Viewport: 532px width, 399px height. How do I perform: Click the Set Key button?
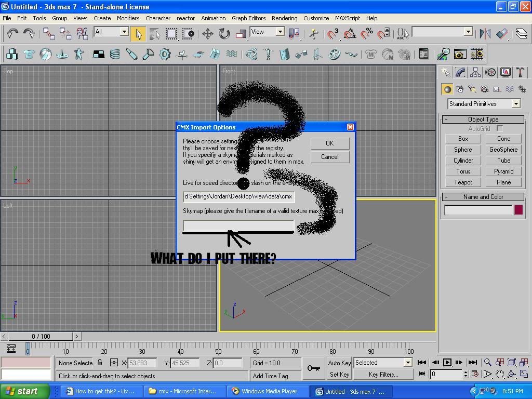pyautogui.click(x=339, y=375)
